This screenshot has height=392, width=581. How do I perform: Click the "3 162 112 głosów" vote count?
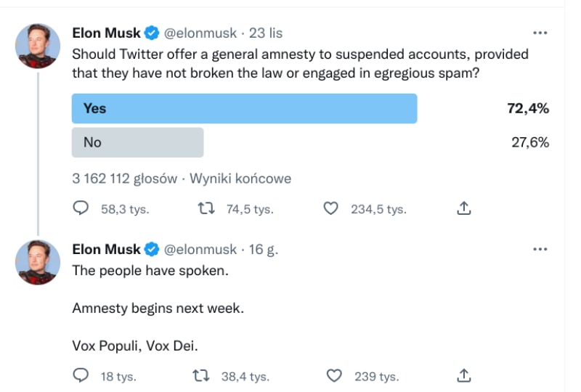pos(124,178)
